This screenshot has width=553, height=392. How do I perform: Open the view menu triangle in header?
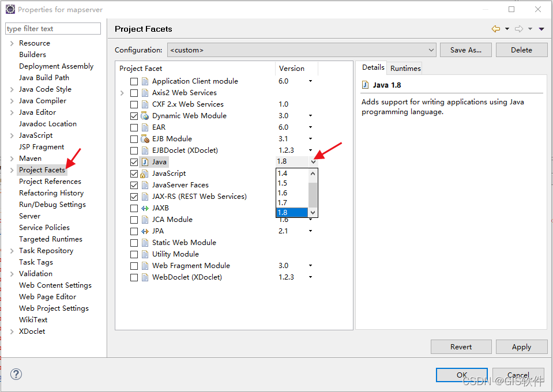click(x=541, y=29)
